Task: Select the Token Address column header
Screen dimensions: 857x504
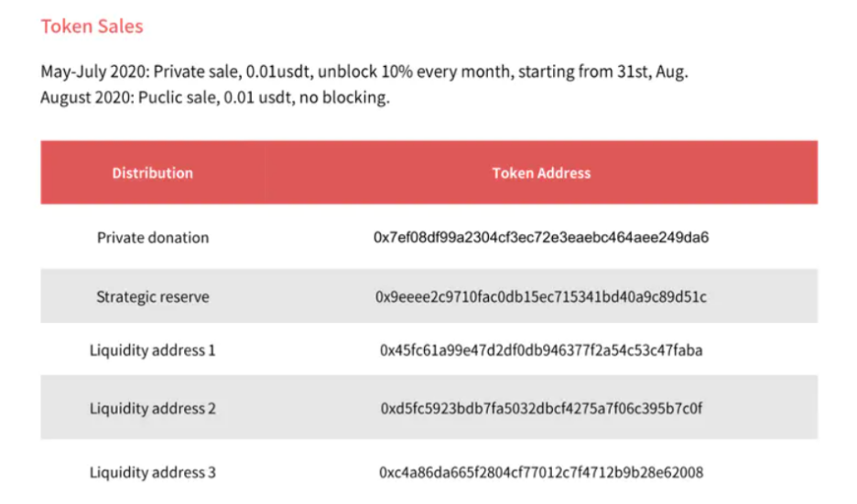Action: (541, 173)
